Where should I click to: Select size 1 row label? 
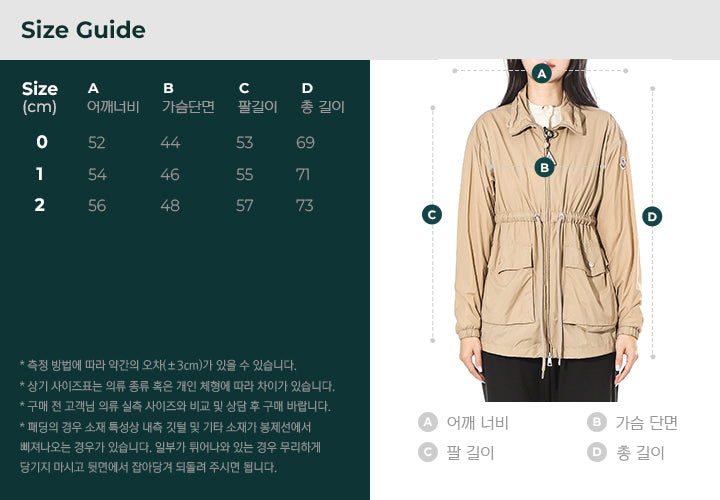point(40,174)
